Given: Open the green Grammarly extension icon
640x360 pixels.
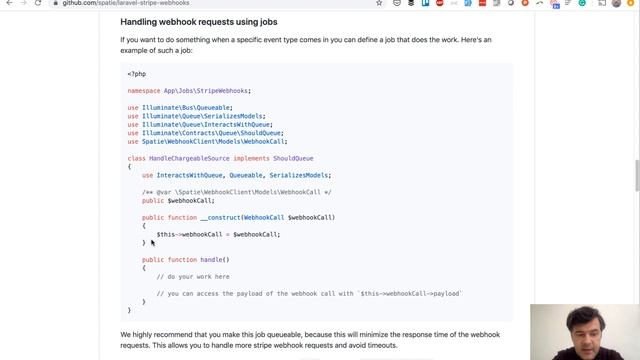Looking at the screenshot, I should (582, 3).
